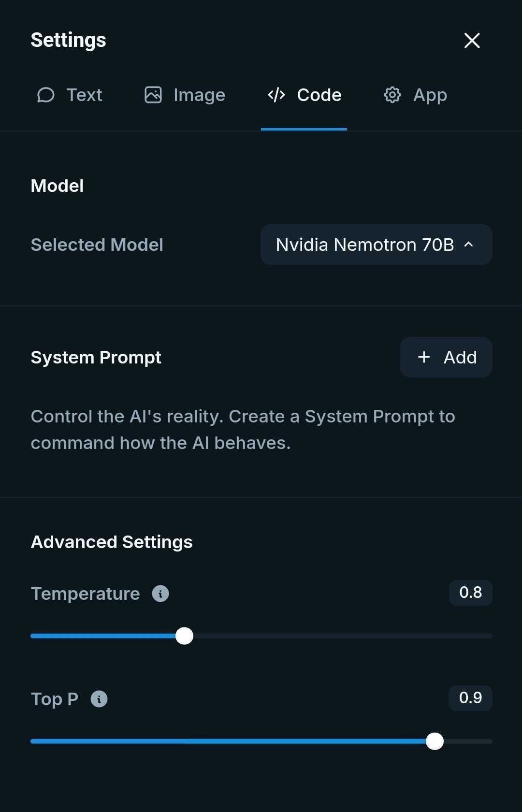Close the Settings panel

click(x=472, y=41)
